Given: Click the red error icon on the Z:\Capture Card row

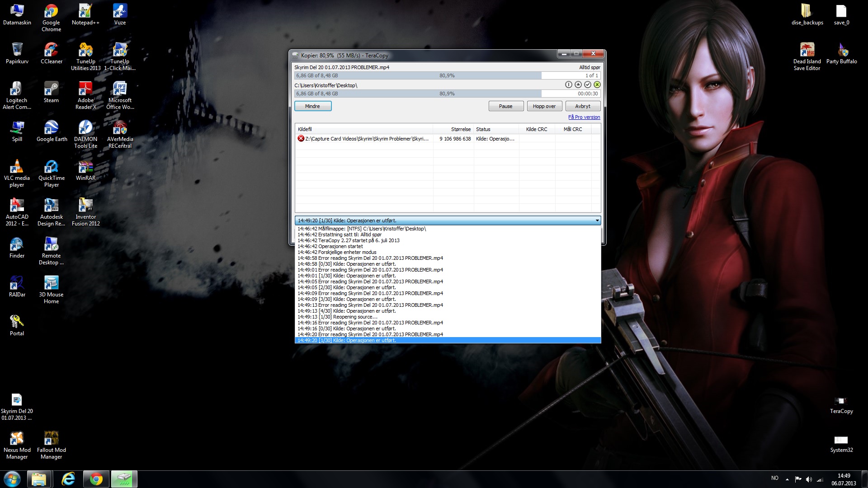Looking at the screenshot, I should [301, 139].
